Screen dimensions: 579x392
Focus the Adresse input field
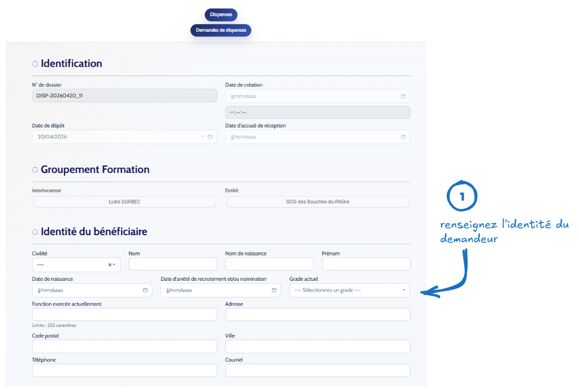click(318, 314)
